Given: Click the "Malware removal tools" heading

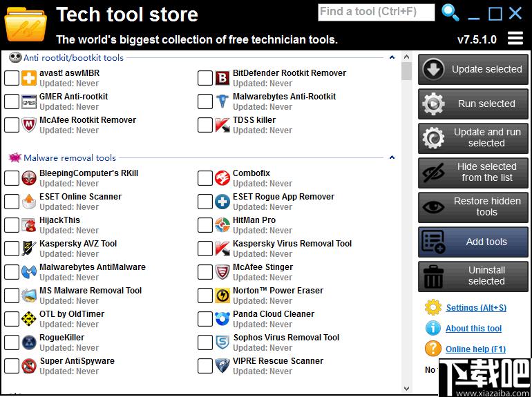Looking at the screenshot, I should point(70,158).
